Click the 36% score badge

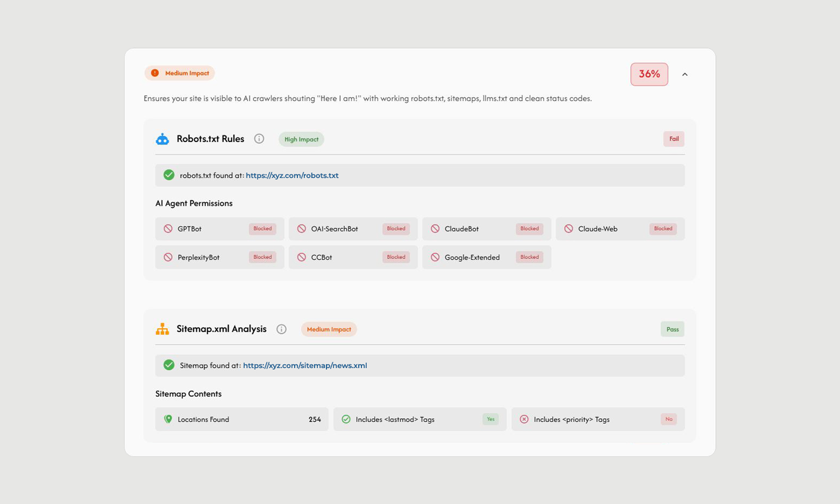pos(649,74)
